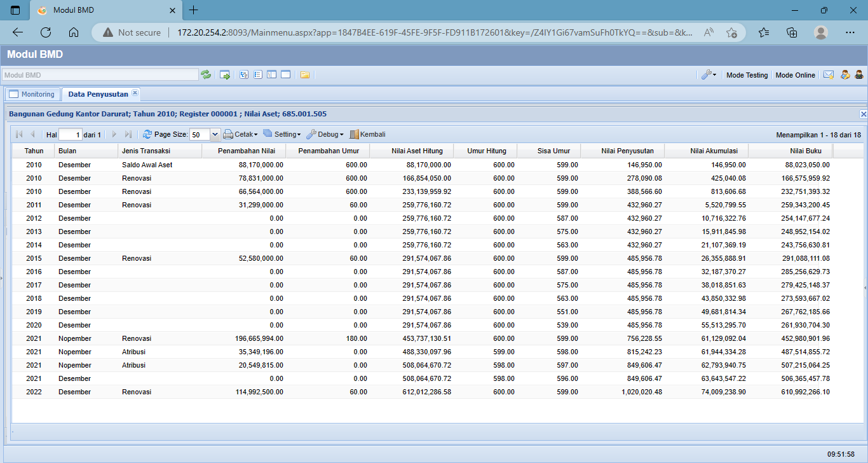Click the 74,009,238.90 Nilai Akumulasi cell
This screenshot has height=463, width=868.
tap(706, 392)
